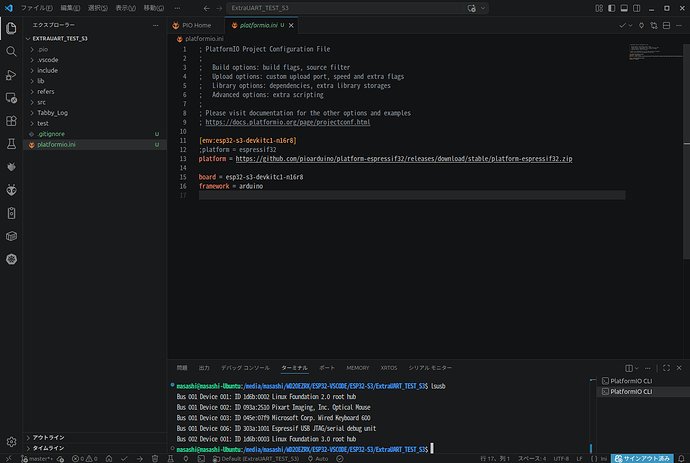The image size is (690, 463).
Task: Click Default (ExtraUART_TEST_S3) environment switcher
Action: pyautogui.click(x=256, y=459)
